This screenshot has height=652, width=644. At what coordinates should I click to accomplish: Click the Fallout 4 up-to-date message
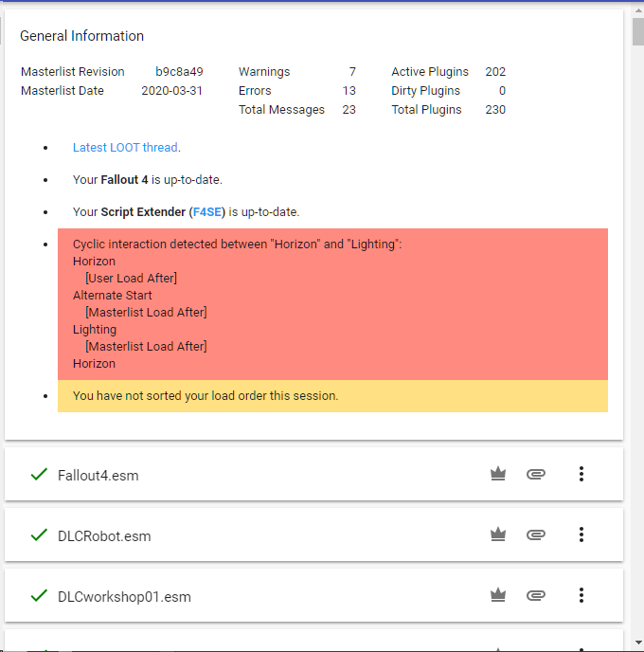click(x=148, y=180)
